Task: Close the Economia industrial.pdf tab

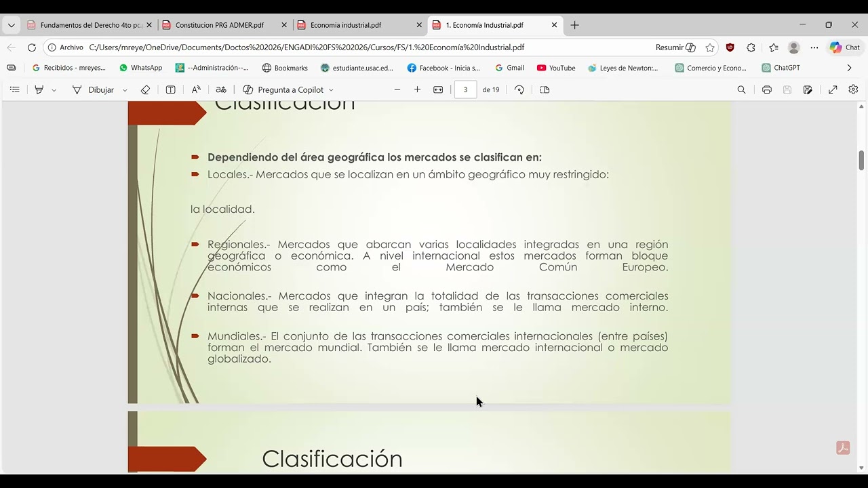Action: 419,25
